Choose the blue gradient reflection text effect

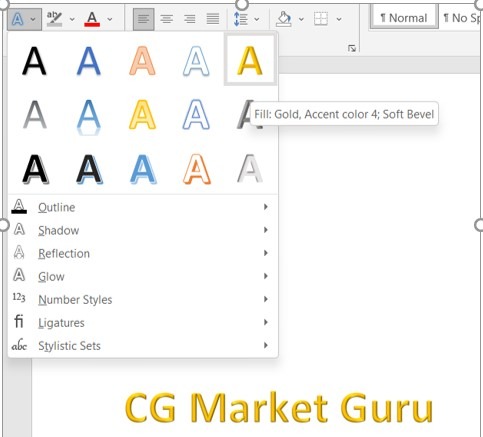[x=89, y=117]
